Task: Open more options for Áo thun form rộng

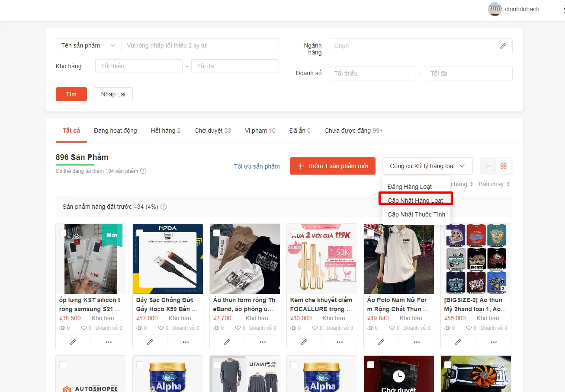Action: pyautogui.click(x=263, y=342)
